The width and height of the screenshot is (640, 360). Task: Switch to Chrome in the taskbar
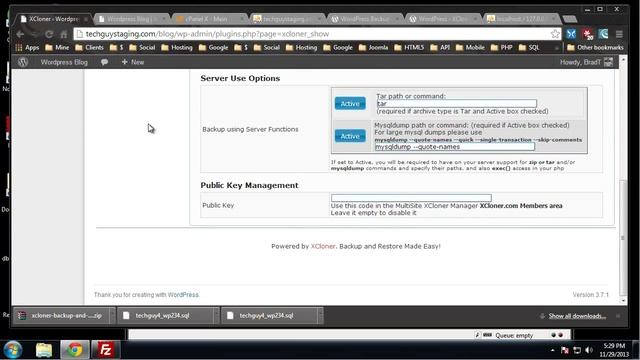[75, 350]
